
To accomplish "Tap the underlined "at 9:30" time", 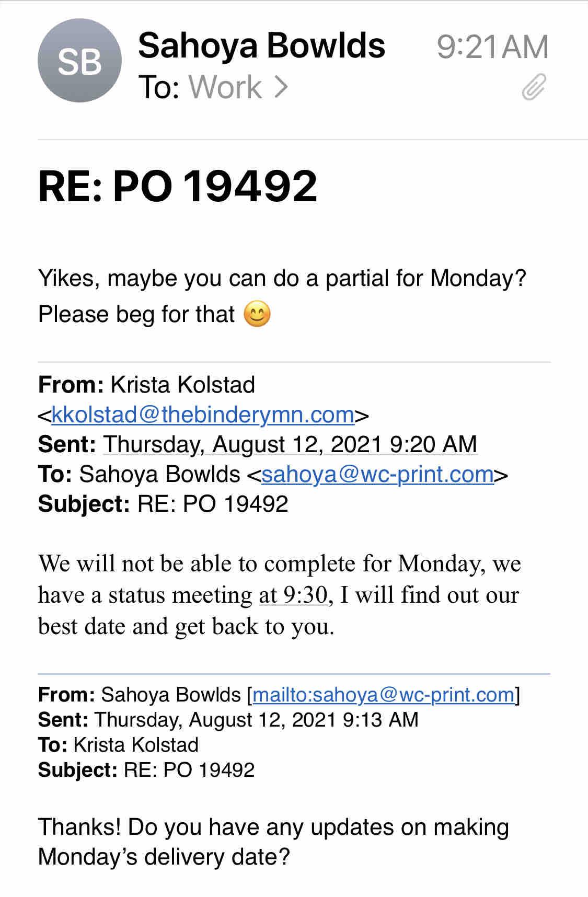I will (x=293, y=595).
